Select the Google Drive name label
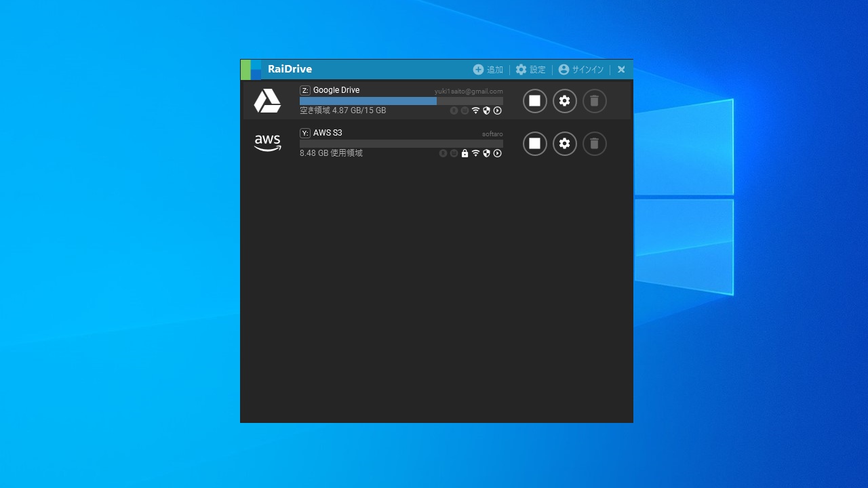 pyautogui.click(x=336, y=90)
